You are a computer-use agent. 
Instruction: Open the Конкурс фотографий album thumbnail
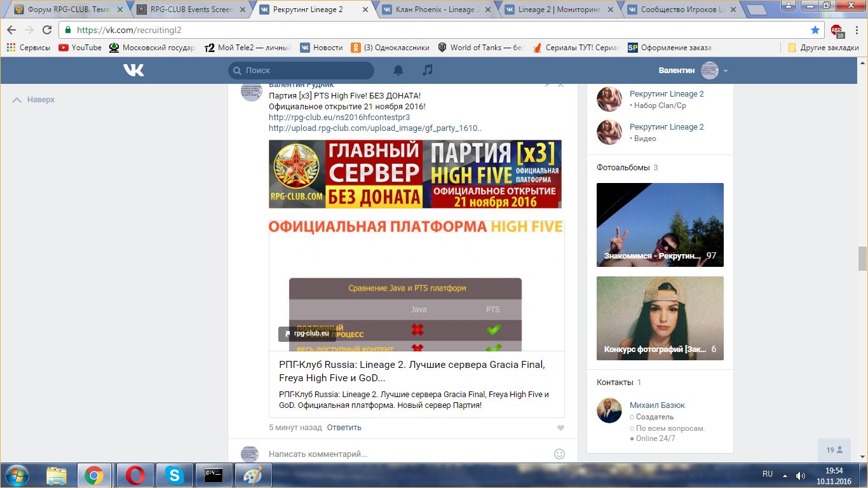pos(660,318)
